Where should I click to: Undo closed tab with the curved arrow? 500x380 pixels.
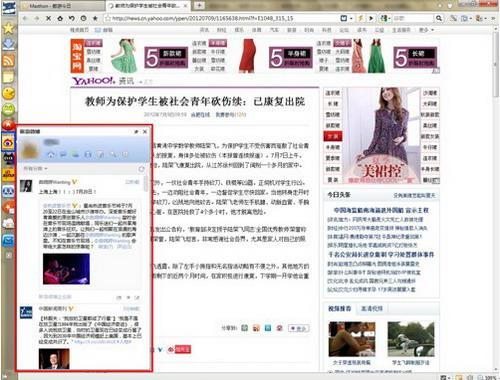(72, 18)
